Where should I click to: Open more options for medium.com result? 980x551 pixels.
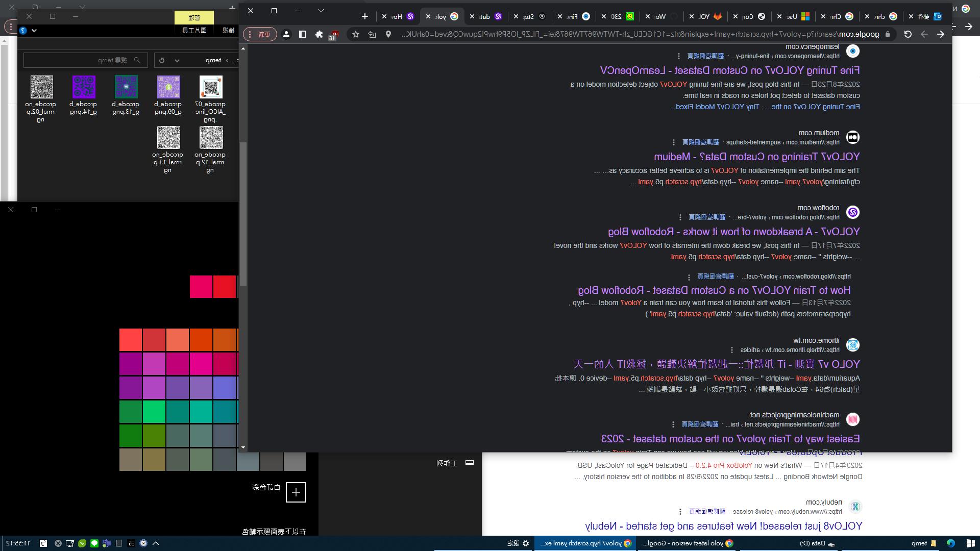point(673,142)
